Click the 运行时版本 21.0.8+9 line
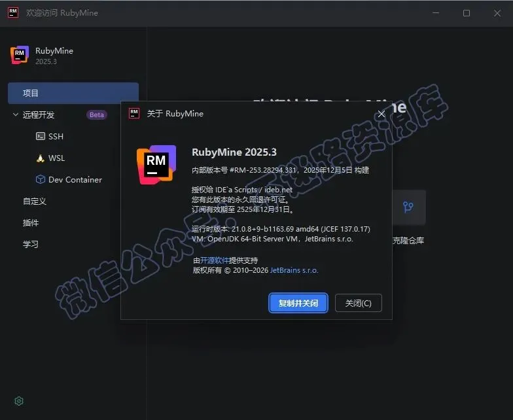This screenshot has width=513, height=420. [x=281, y=229]
